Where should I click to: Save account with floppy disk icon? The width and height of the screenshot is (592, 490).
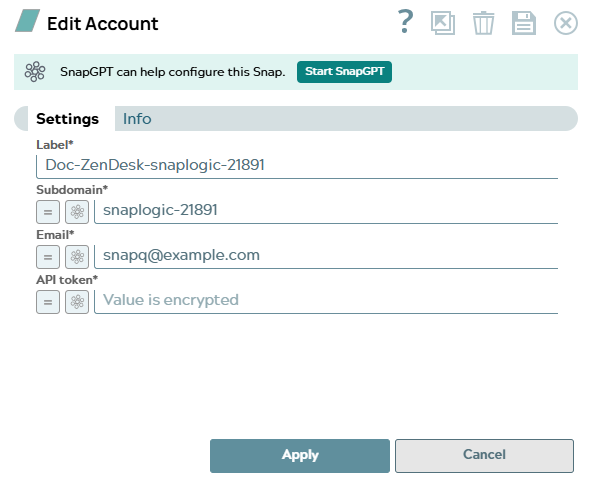[x=524, y=23]
